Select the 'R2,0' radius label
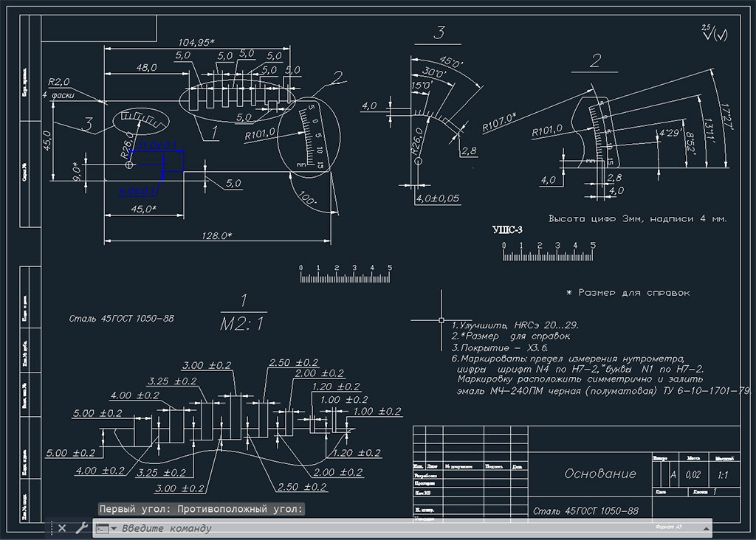The width and height of the screenshot is (756, 540). [x=59, y=82]
